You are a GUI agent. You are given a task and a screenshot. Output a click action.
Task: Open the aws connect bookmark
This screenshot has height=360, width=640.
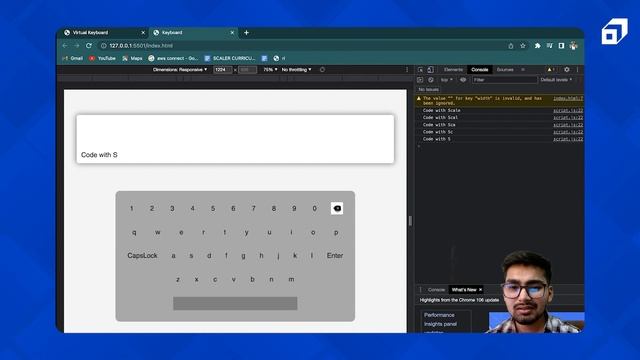coord(173,58)
